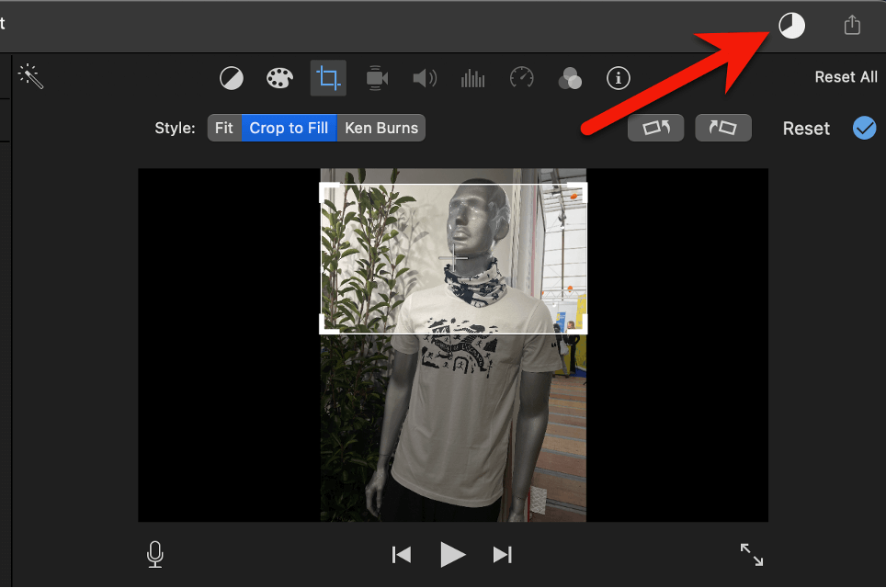Skip to the previous clip

click(402, 555)
